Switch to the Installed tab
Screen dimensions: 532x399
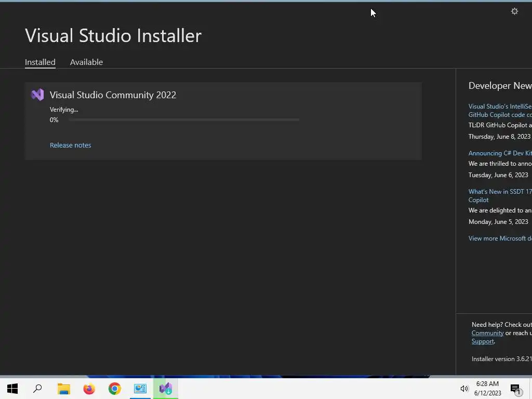point(40,62)
